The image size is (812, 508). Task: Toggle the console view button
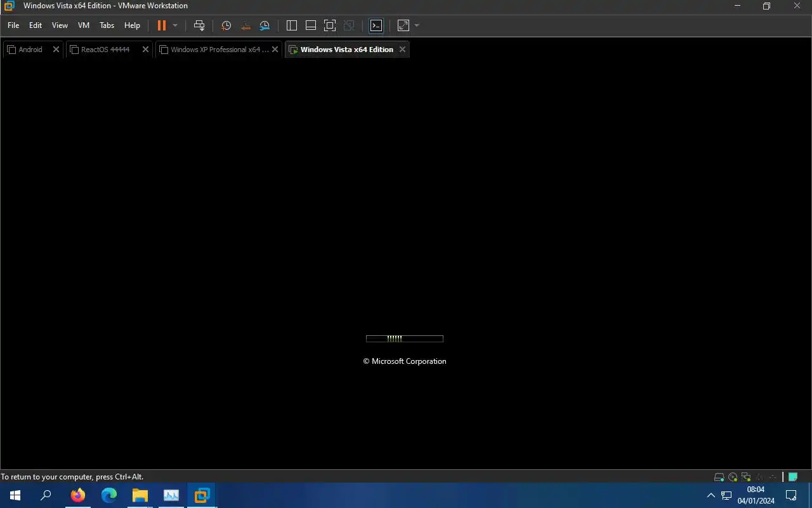(x=376, y=25)
